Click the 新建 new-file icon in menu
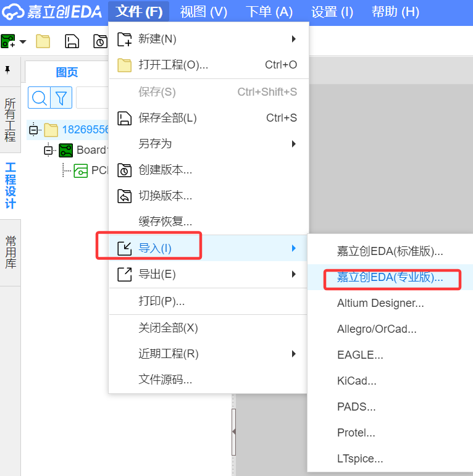 [x=124, y=39]
